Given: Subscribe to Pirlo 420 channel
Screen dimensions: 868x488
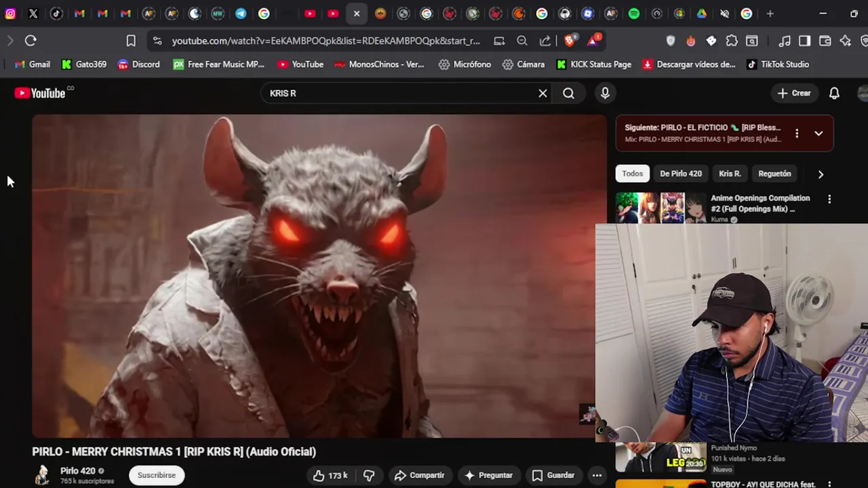Looking at the screenshot, I should 157,475.
